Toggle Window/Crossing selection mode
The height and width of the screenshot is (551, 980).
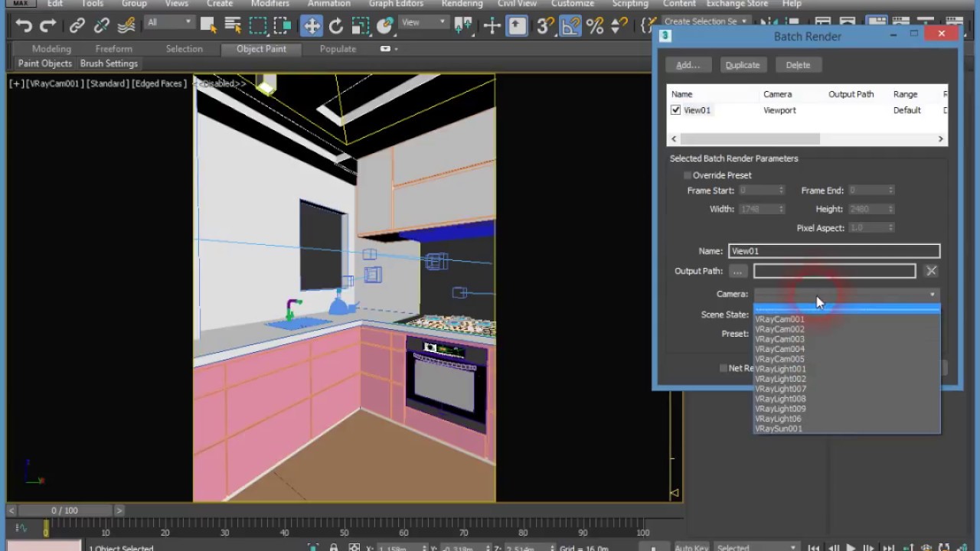(x=283, y=26)
